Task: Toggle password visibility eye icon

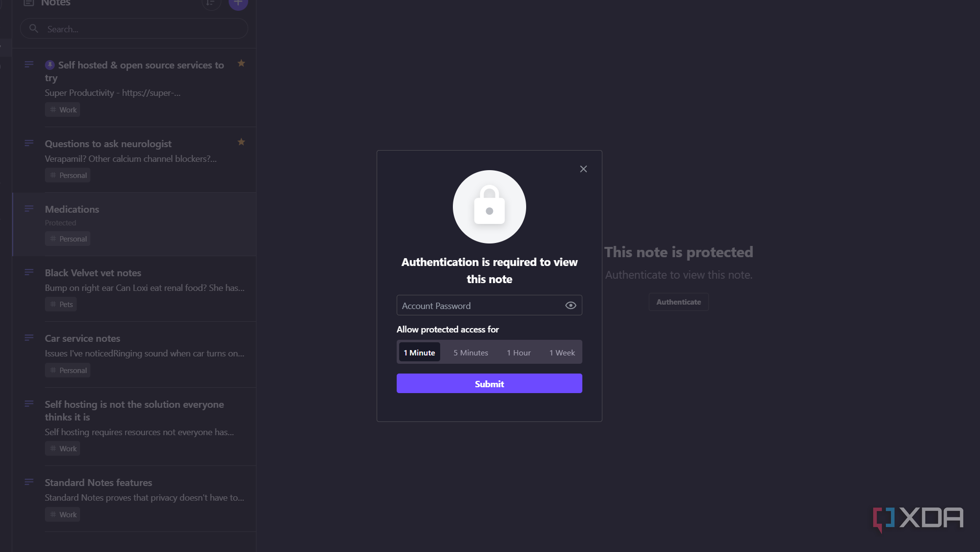Action: point(571,306)
